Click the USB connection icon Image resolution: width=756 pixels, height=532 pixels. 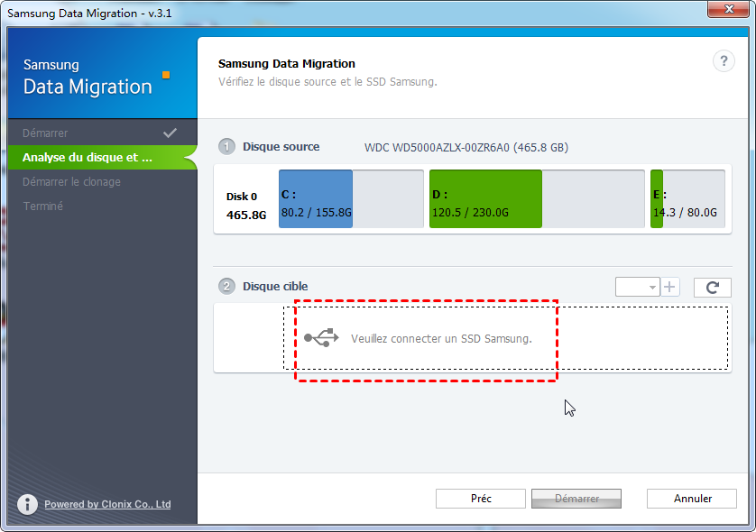tap(321, 338)
